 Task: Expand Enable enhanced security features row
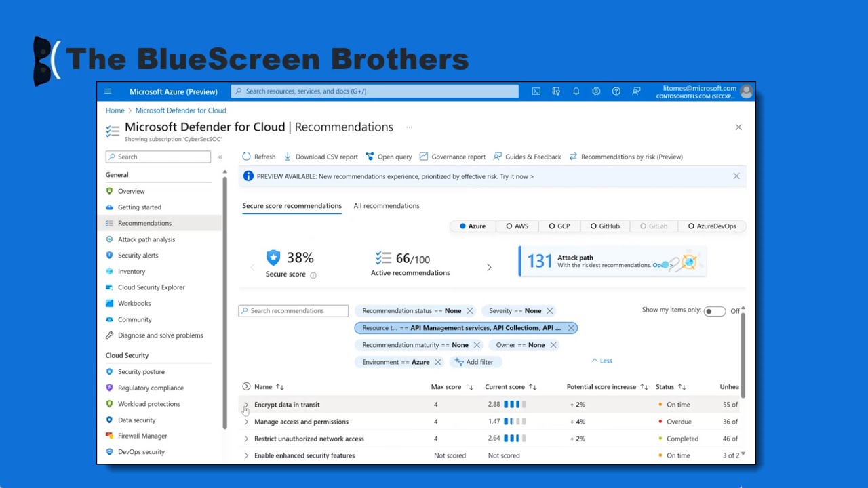click(x=246, y=455)
